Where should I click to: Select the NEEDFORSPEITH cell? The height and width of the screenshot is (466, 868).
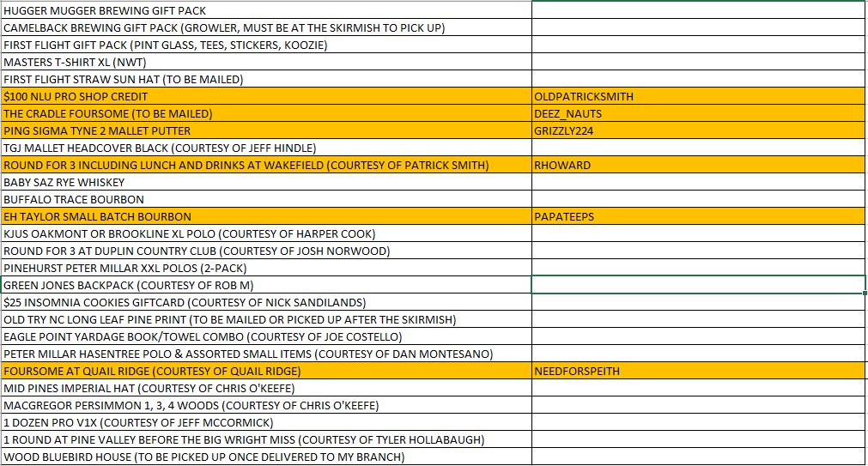pyautogui.click(x=698, y=372)
